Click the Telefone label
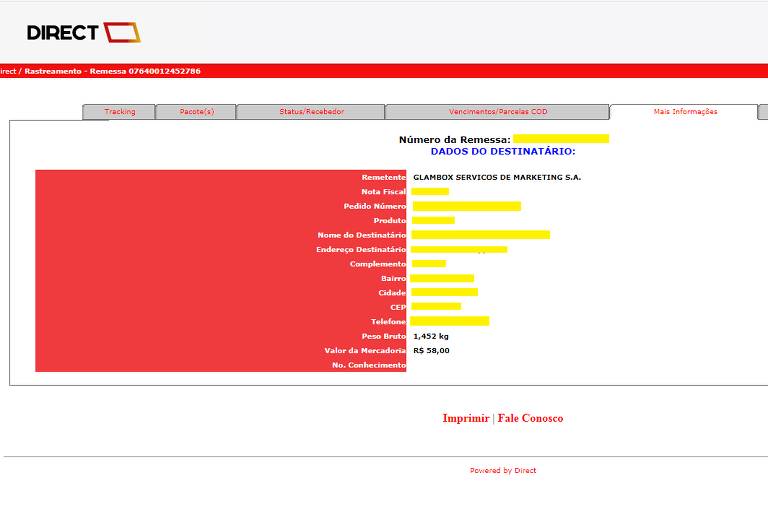The height and width of the screenshot is (512, 768). point(388,321)
